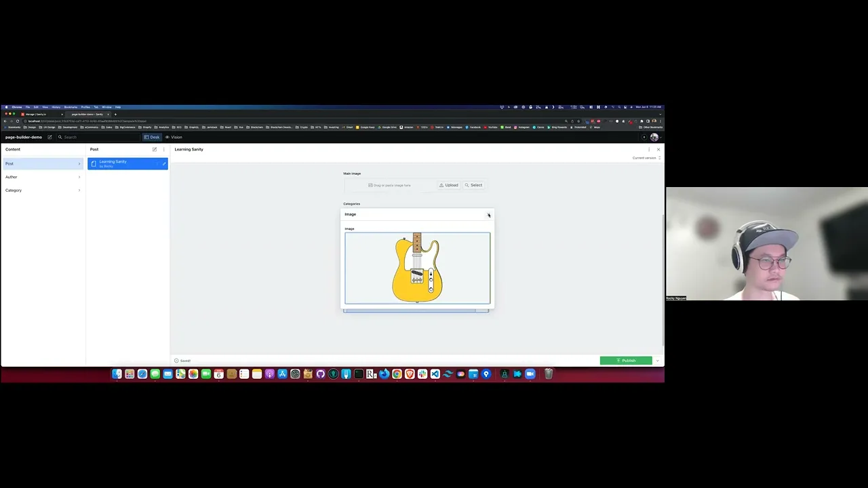Click the Saved status indicator

coord(182,361)
